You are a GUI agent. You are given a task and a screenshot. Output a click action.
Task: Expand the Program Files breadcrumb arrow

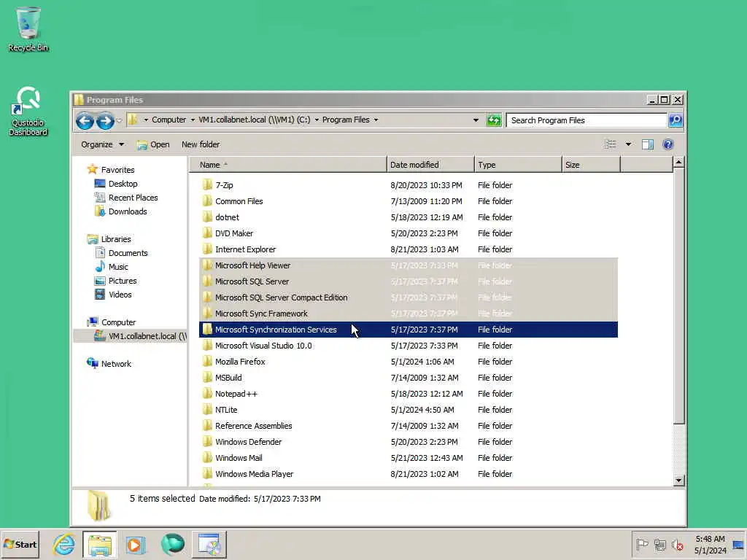pos(376,120)
